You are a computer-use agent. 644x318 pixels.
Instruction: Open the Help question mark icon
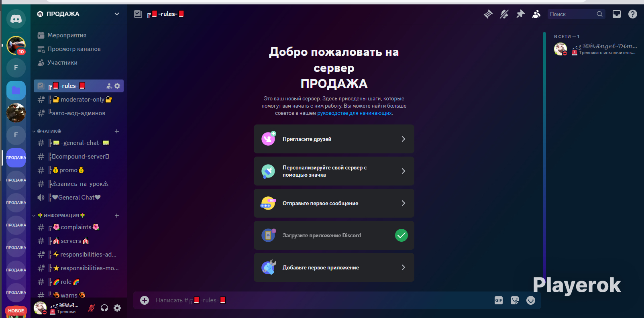[633, 14]
